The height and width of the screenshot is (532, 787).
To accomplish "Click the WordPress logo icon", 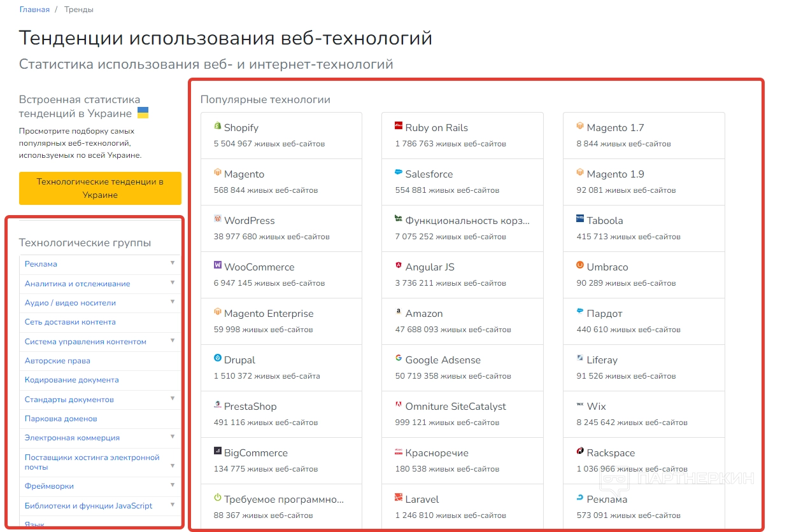I will 218,220.
